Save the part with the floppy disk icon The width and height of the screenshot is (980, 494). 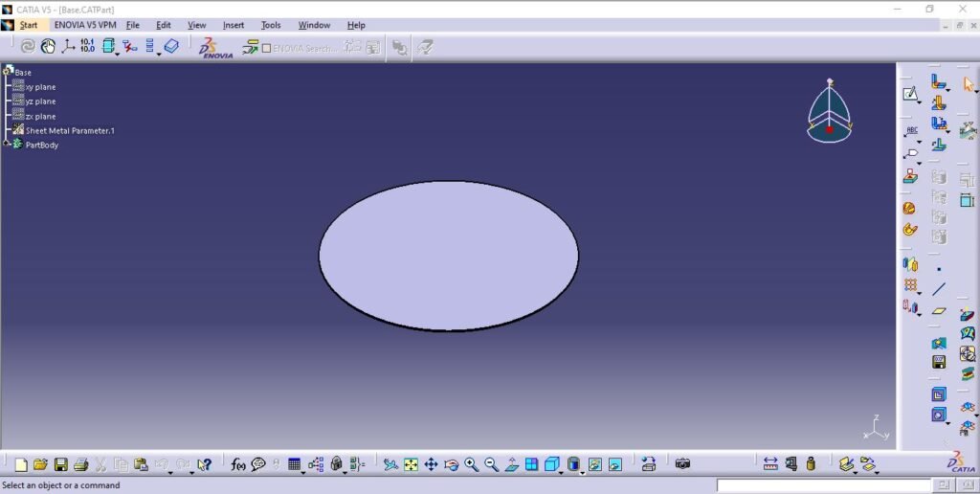pyautogui.click(x=60, y=464)
